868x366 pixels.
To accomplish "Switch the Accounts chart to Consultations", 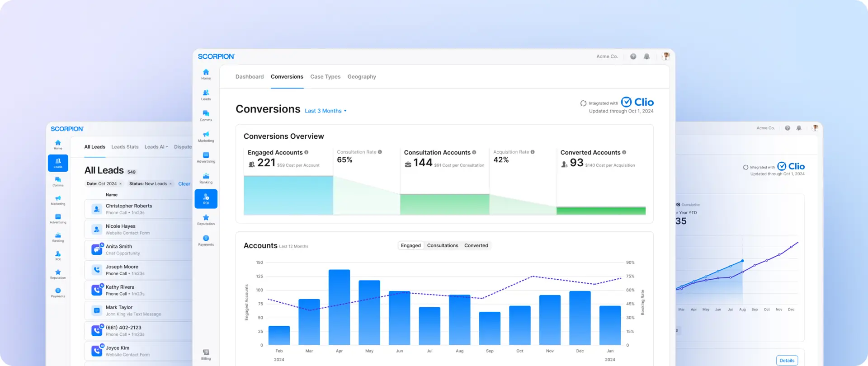I will pyautogui.click(x=442, y=246).
